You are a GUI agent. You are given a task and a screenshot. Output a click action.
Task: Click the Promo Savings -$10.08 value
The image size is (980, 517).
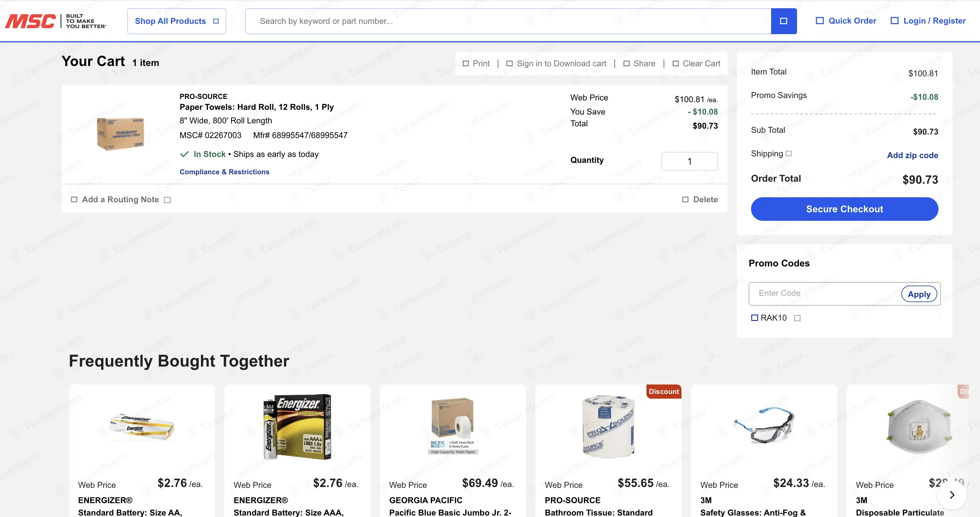pyautogui.click(x=924, y=97)
